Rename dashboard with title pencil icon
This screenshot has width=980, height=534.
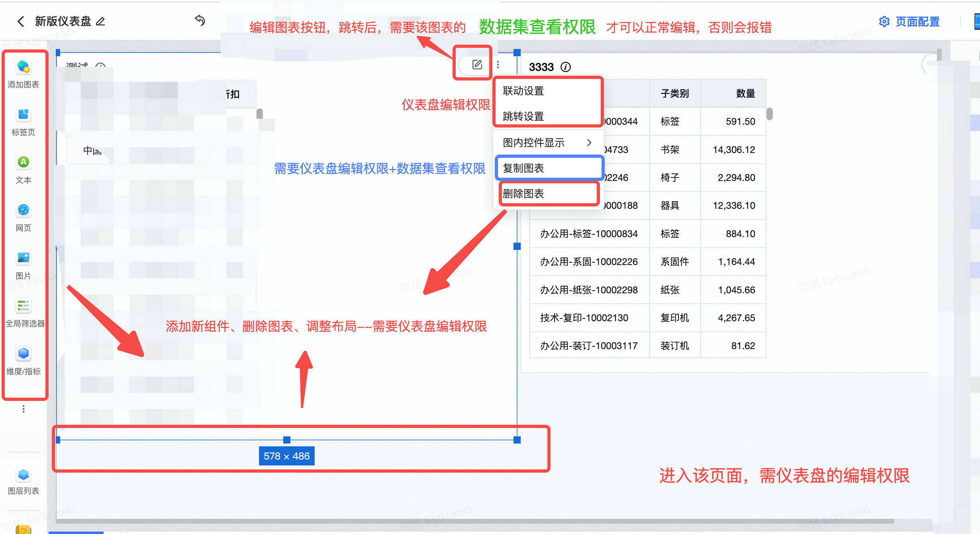101,22
